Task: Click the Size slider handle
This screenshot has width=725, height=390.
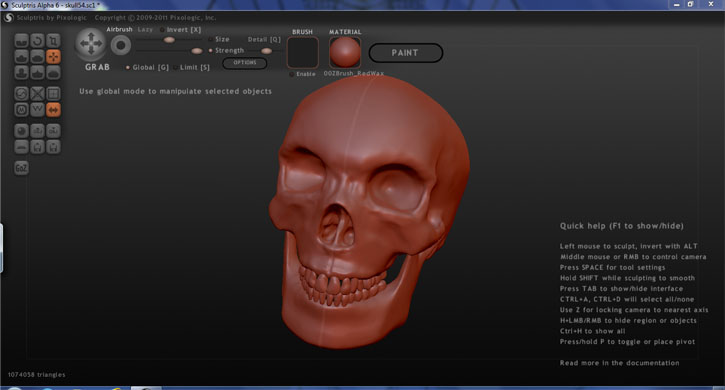Action: (169, 40)
